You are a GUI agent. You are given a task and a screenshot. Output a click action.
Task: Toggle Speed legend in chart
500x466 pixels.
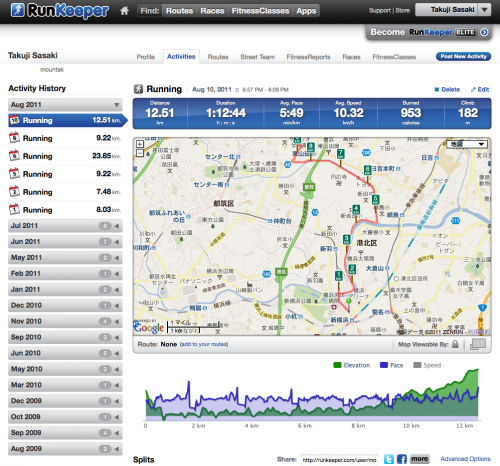pos(427,365)
